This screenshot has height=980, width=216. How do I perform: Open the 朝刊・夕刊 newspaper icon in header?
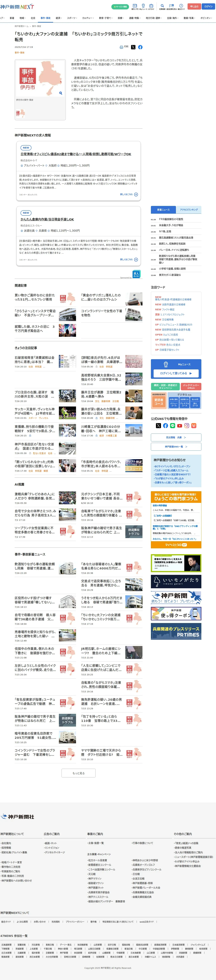135,7
